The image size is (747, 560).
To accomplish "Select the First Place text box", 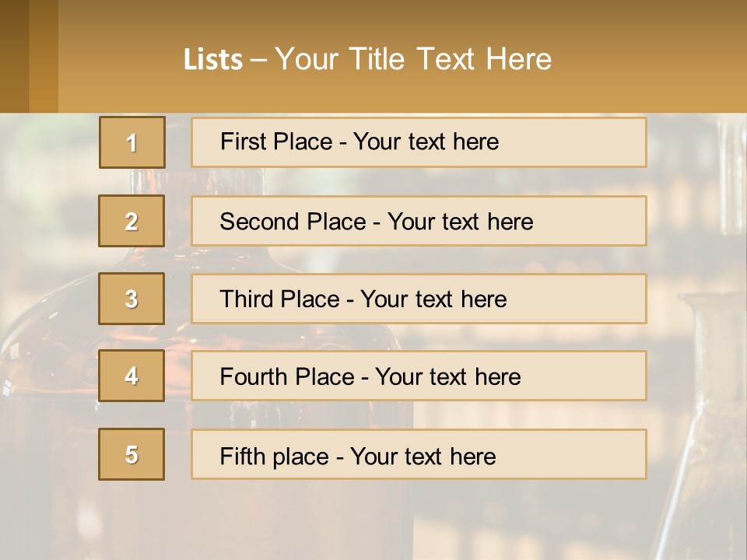I will (419, 142).
